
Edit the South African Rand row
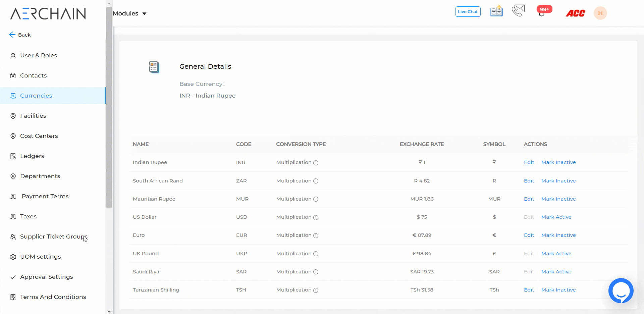point(529,181)
